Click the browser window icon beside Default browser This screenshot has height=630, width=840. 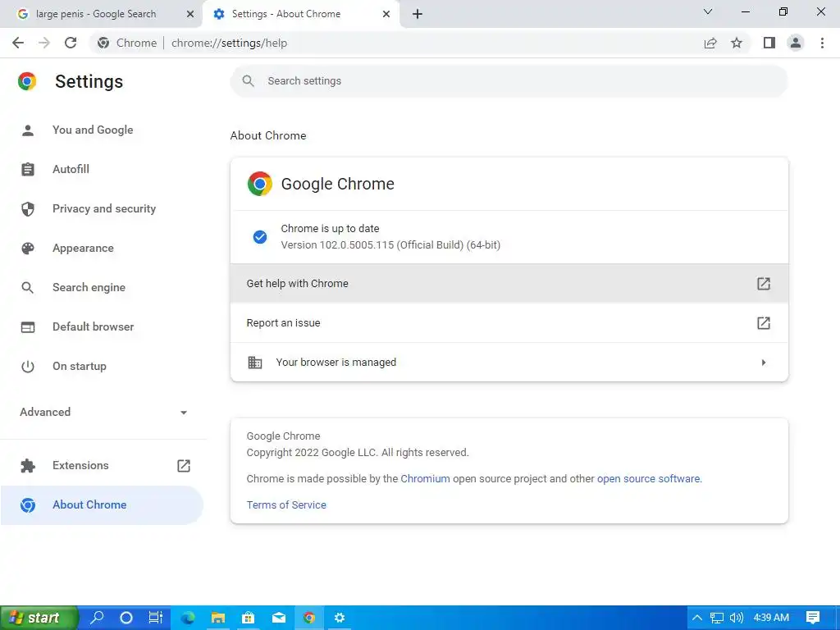point(28,326)
